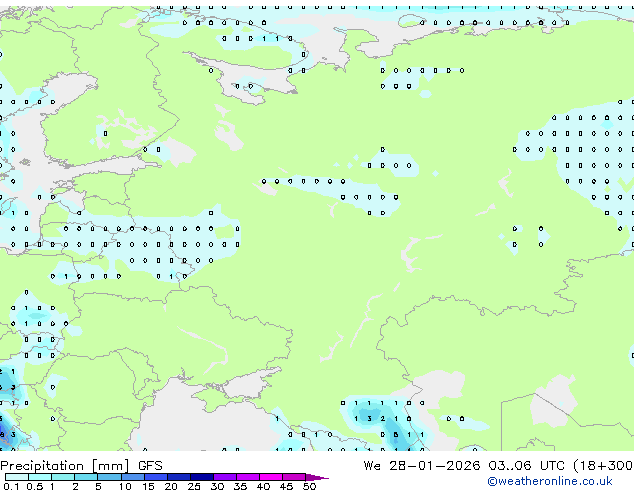Click the 'GFS' model label
This screenshot has width=634, height=490.
tap(150, 466)
